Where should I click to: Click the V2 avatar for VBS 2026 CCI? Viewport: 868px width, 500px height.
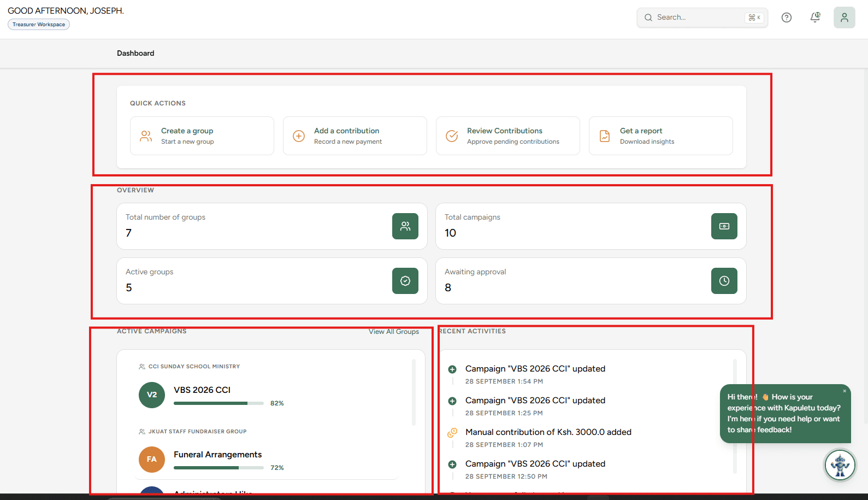pyautogui.click(x=152, y=395)
